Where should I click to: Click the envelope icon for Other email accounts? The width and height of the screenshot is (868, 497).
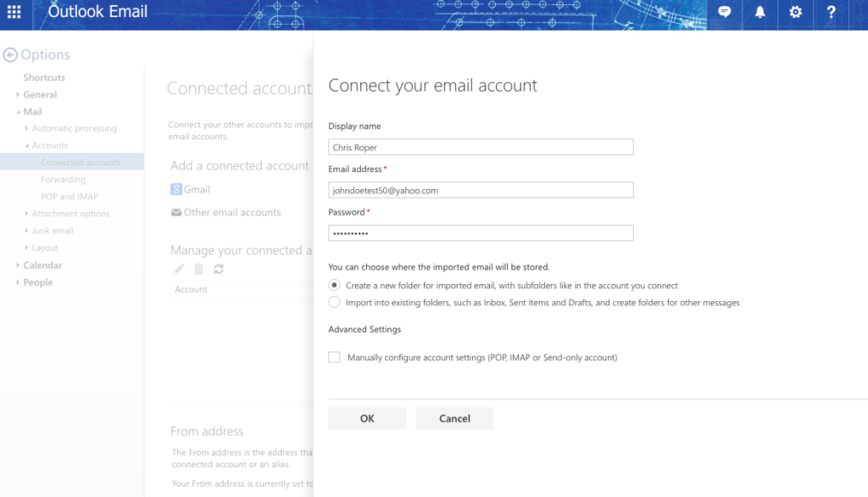[x=176, y=213]
